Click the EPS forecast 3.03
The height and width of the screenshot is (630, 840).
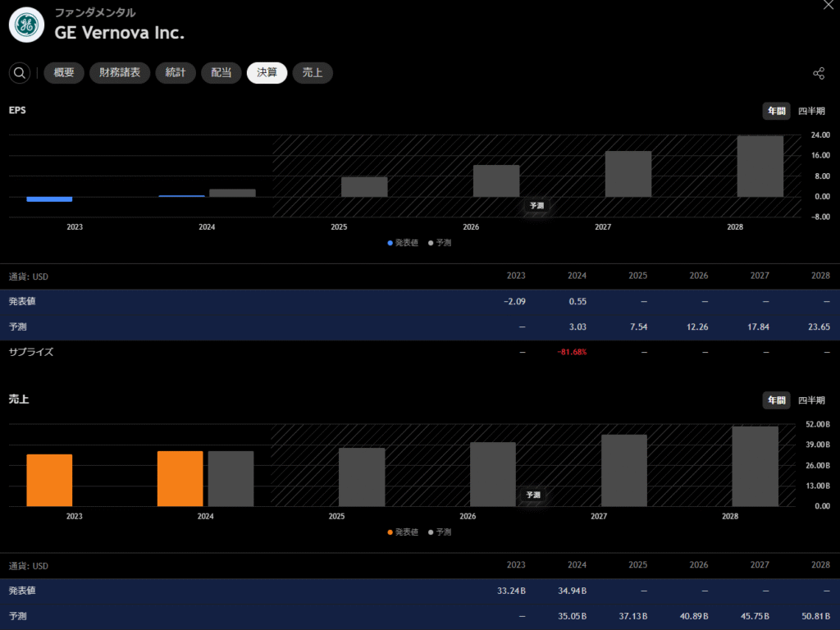click(x=577, y=326)
